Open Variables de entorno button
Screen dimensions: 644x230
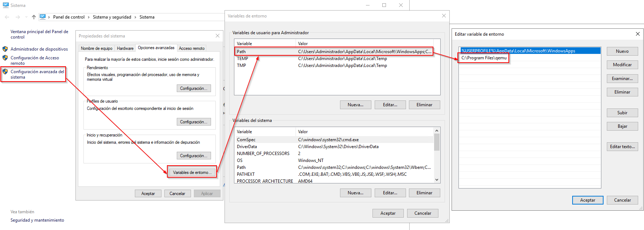[192, 172]
